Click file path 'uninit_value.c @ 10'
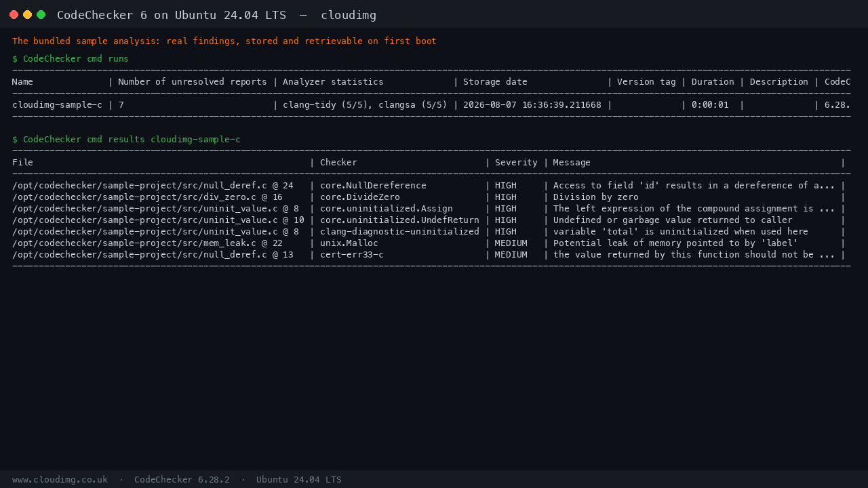Screen dimensions: 868x488 (x=254, y=220)
